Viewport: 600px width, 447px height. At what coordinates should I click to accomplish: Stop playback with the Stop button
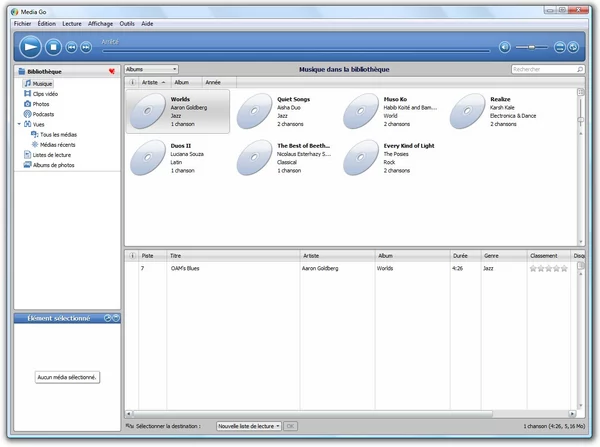click(x=53, y=47)
